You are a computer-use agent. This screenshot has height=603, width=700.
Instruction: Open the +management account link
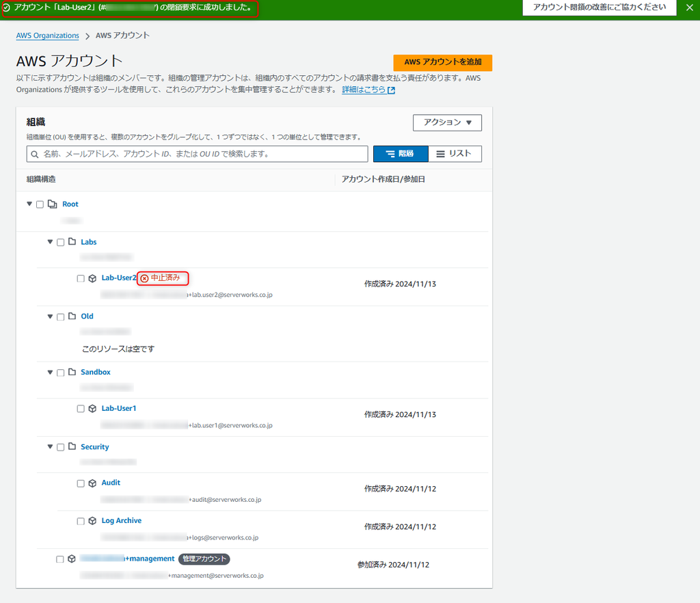pyautogui.click(x=127, y=559)
